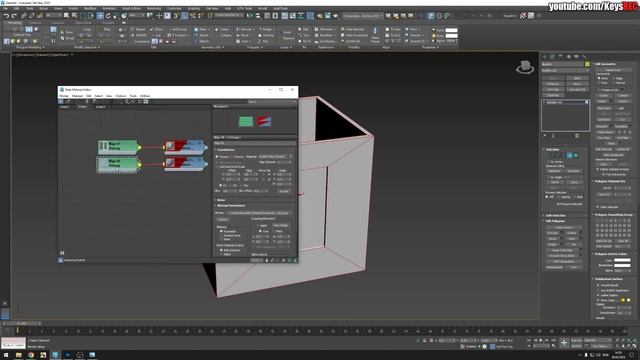
Task: Toggle Apply checkbox in Cropping/Placement
Action: [x=258, y=225]
